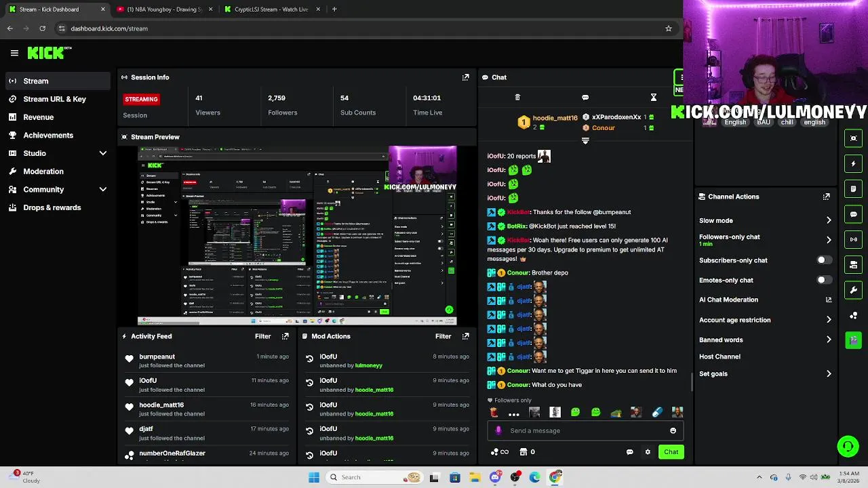Open burnpeanut in Activity Feed
This screenshot has height=488, width=868.
(157, 357)
